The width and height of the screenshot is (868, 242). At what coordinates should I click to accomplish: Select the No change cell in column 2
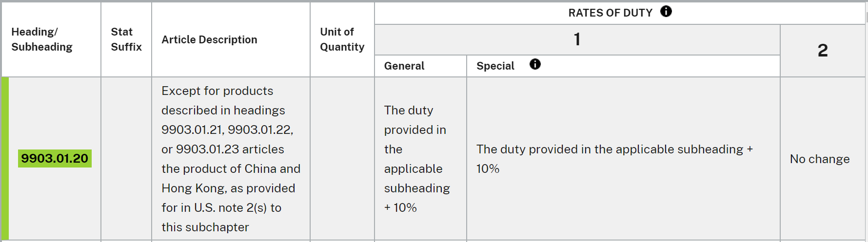point(820,159)
